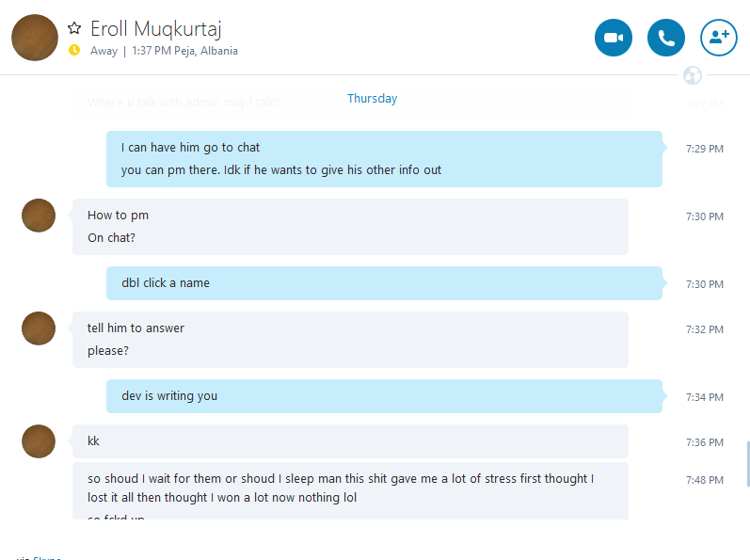Screen dimensions: 750x560
Task: Click the yellow Away status icon
Action: (74, 50)
